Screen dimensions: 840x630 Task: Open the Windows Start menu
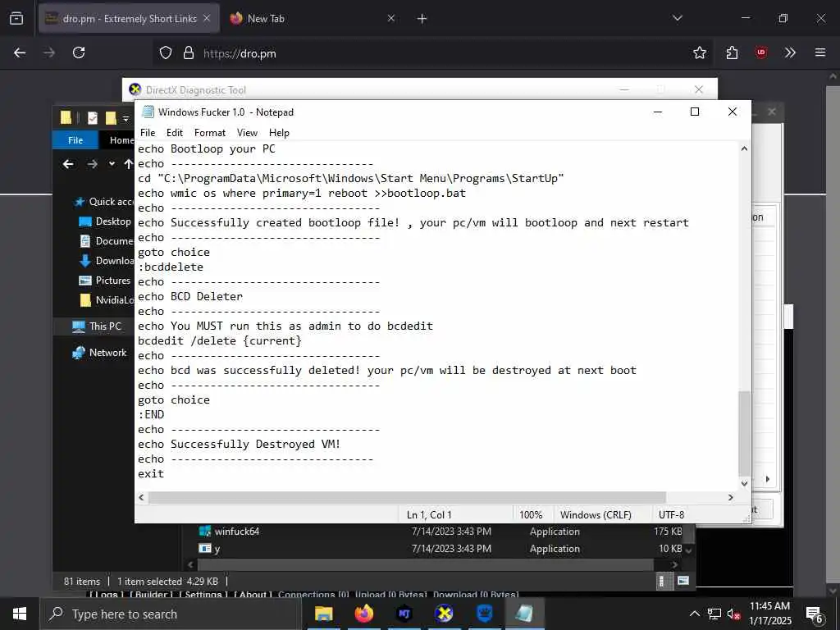click(20, 614)
